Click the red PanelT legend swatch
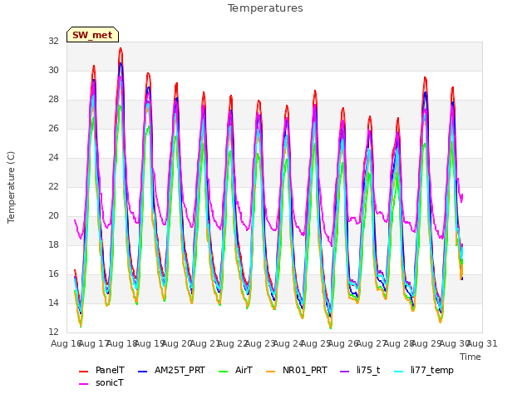This screenshot has width=532, height=399. click(83, 372)
